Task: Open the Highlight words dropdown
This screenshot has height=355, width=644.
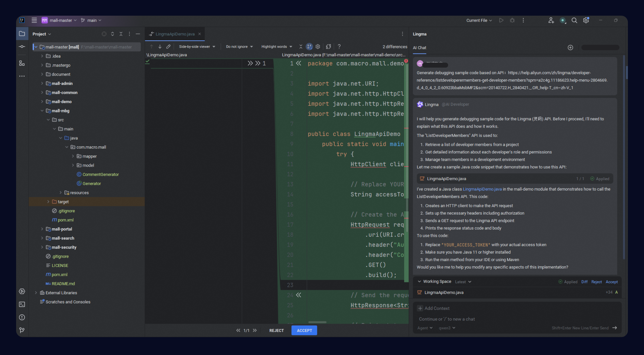Action: tap(277, 47)
